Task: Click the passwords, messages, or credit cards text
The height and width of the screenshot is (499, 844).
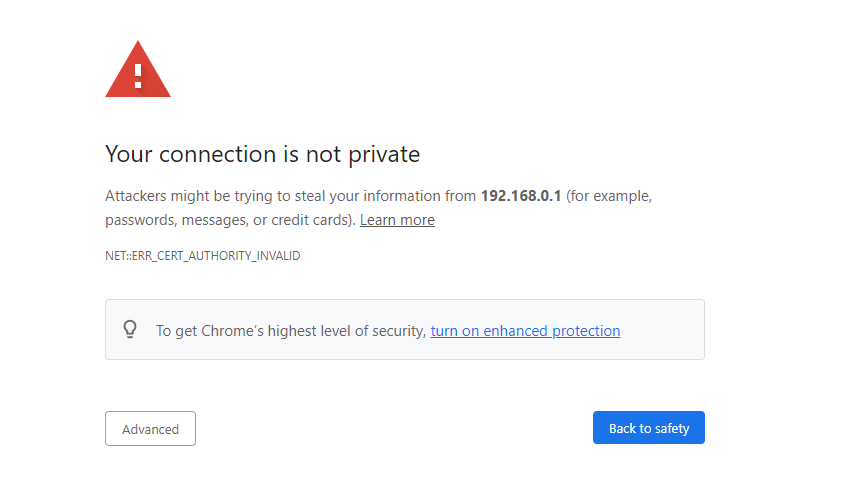Action: pyautogui.click(x=230, y=220)
